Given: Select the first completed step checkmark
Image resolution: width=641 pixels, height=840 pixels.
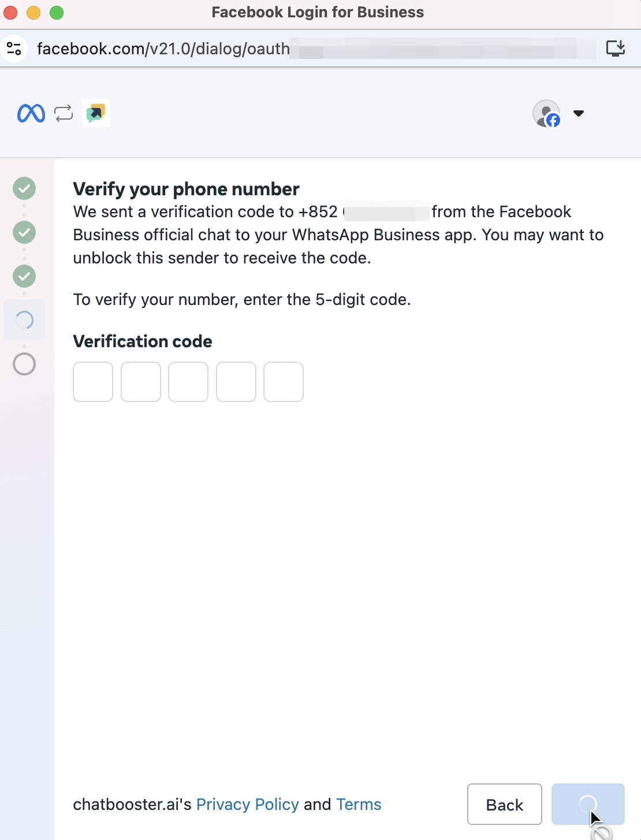Looking at the screenshot, I should pos(24,188).
